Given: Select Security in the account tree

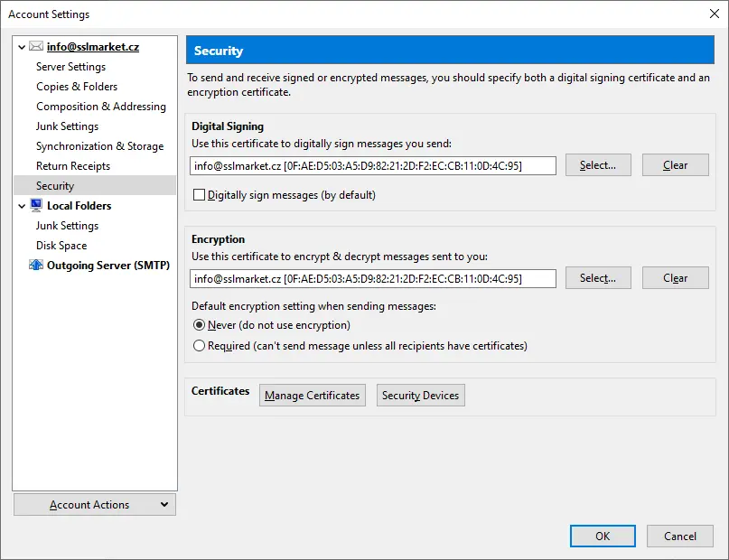Looking at the screenshot, I should (x=95, y=185).
